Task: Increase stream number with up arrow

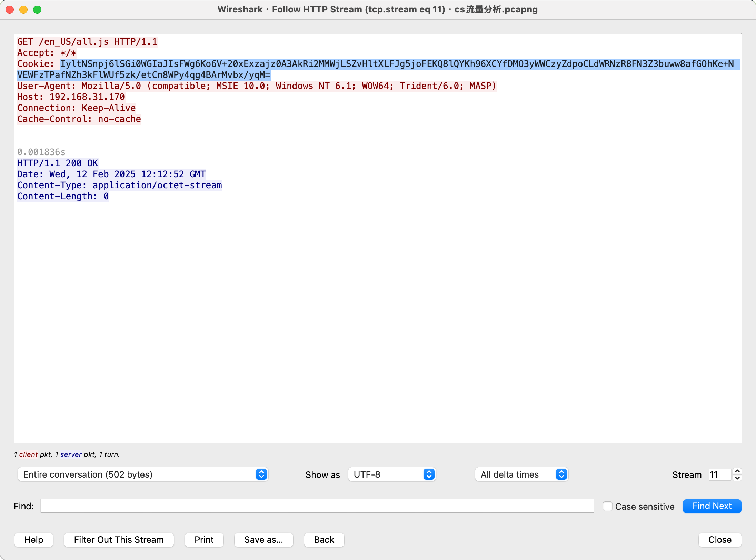Action: coord(737,471)
